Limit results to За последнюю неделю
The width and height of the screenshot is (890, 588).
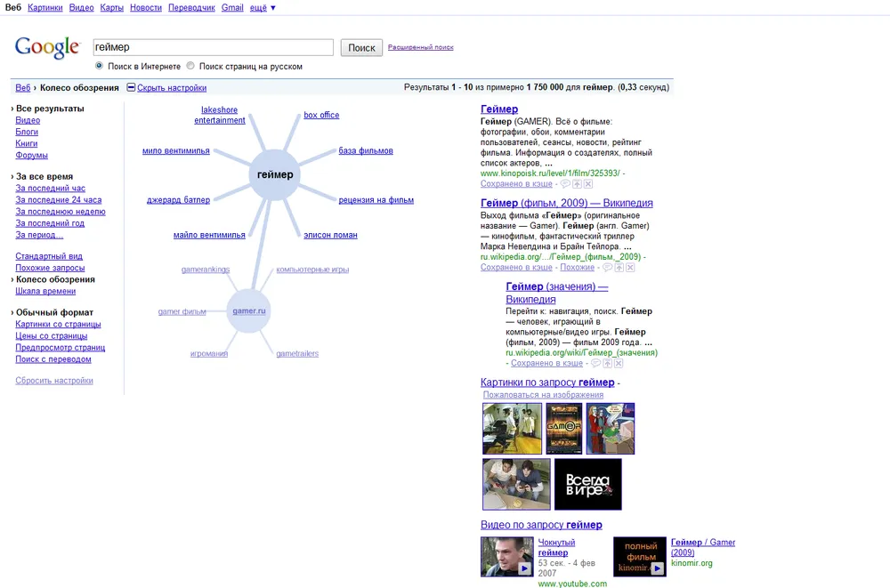[x=61, y=212]
